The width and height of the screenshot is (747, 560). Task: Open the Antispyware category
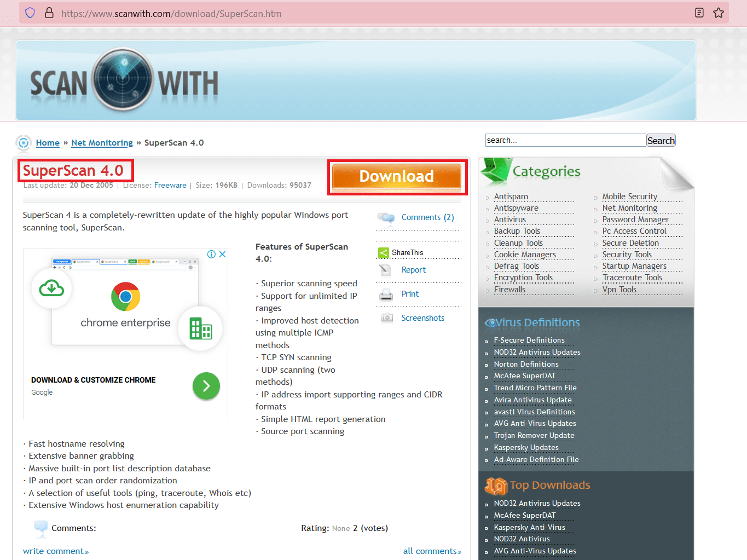(516, 208)
